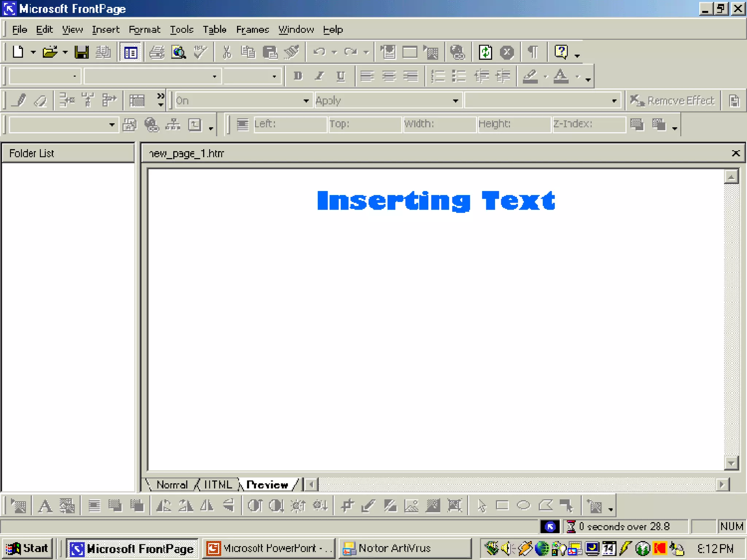The image size is (747, 560).
Task: Switch to the HTML view tab
Action: [x=218, y=485]
